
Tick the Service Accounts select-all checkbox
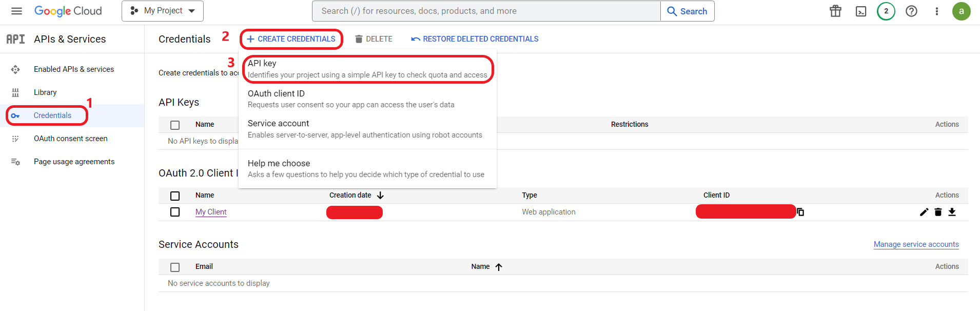pos(175,267)
